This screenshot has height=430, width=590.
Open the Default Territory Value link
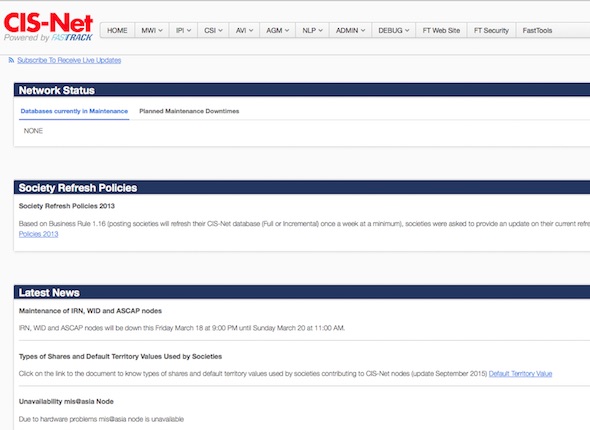(520, 374)
